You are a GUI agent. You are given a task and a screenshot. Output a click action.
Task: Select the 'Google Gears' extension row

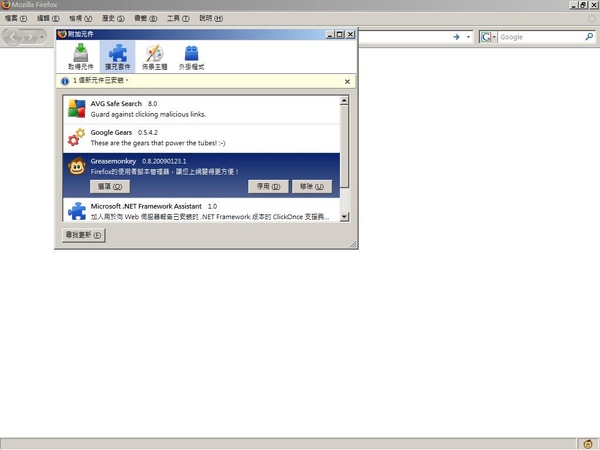click(x=201, y=138)
